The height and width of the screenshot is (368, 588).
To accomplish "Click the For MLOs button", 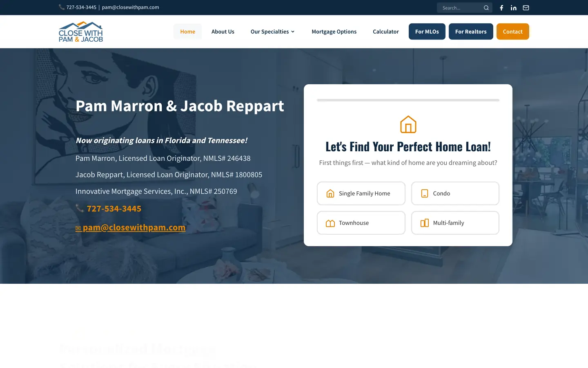I will pyautogui.click(x=427, y=31).
